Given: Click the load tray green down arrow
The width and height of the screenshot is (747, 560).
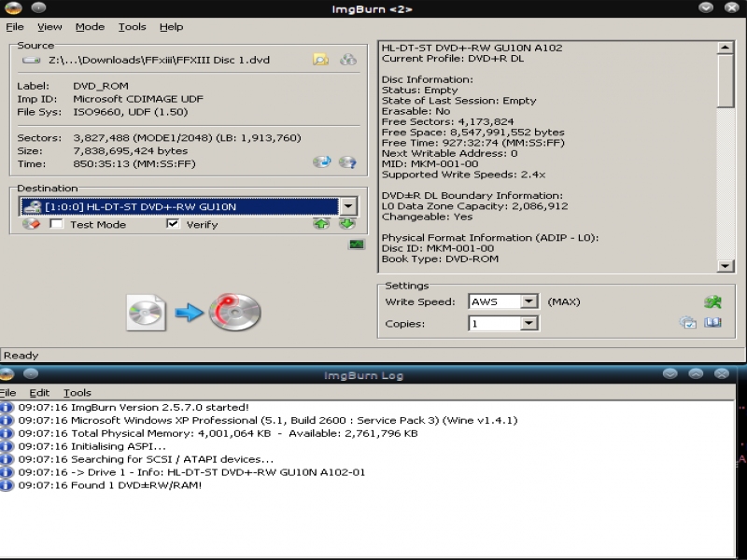Looking at the screenshot, I should point(347,224).
